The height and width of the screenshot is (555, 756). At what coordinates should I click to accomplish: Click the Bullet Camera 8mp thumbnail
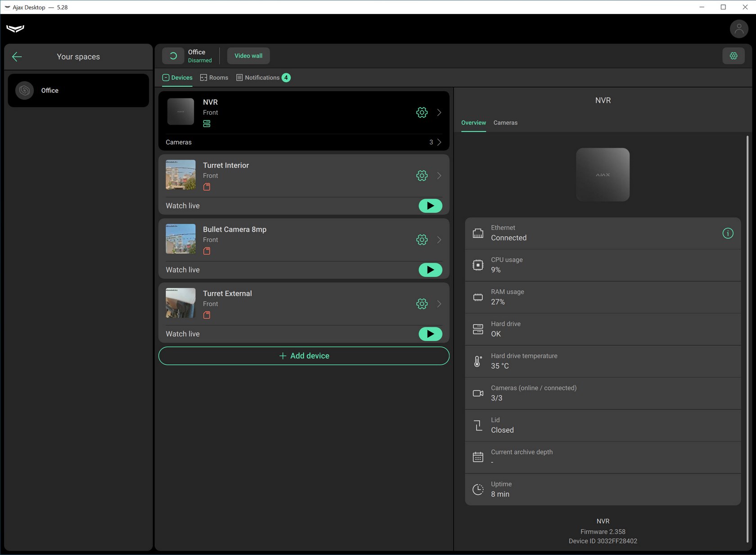click(180, 239)
